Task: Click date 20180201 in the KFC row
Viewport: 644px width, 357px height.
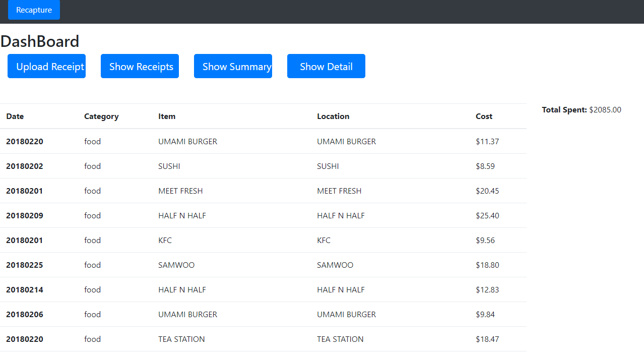Action: pyautogui.click(x=25, y=240)
